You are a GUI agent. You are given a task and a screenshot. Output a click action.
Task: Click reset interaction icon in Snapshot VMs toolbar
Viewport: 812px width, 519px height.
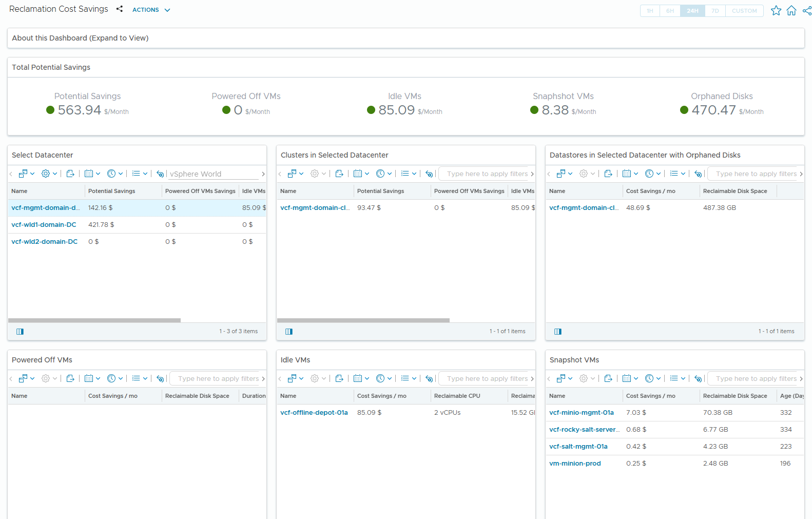[698, 378]
